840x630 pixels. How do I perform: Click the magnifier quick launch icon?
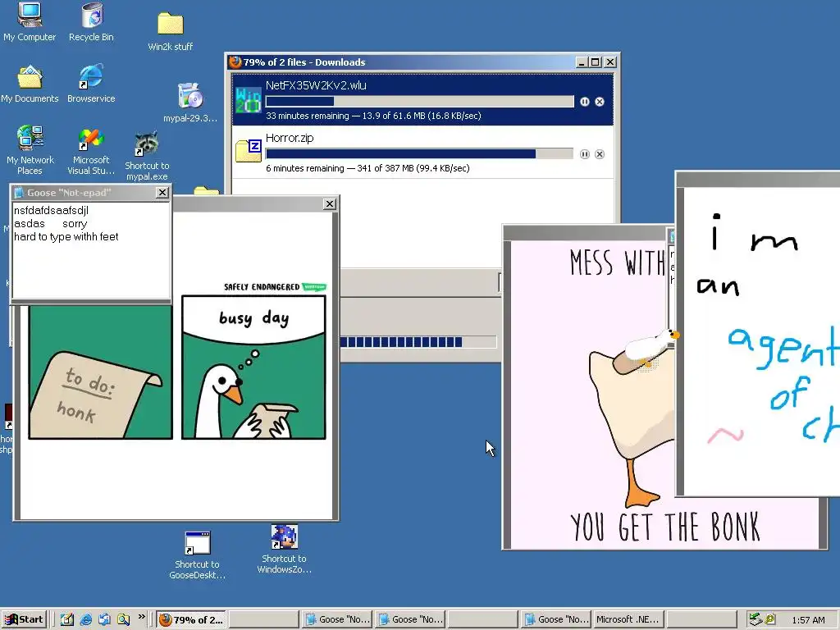tap(123, 619)
